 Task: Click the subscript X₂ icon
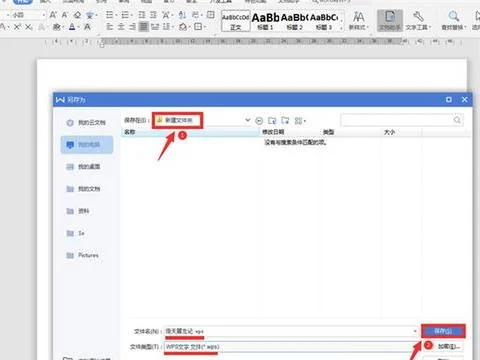pos(29,27)
